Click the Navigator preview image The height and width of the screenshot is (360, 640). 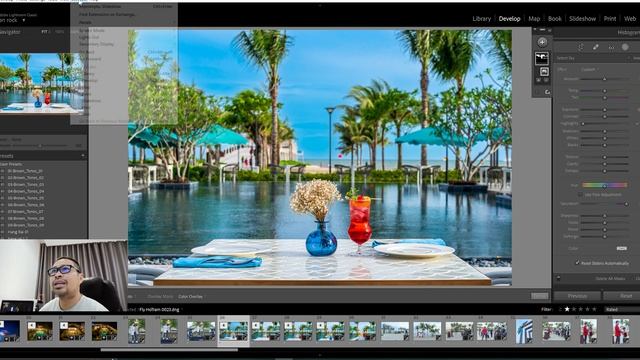coord(42,83)
